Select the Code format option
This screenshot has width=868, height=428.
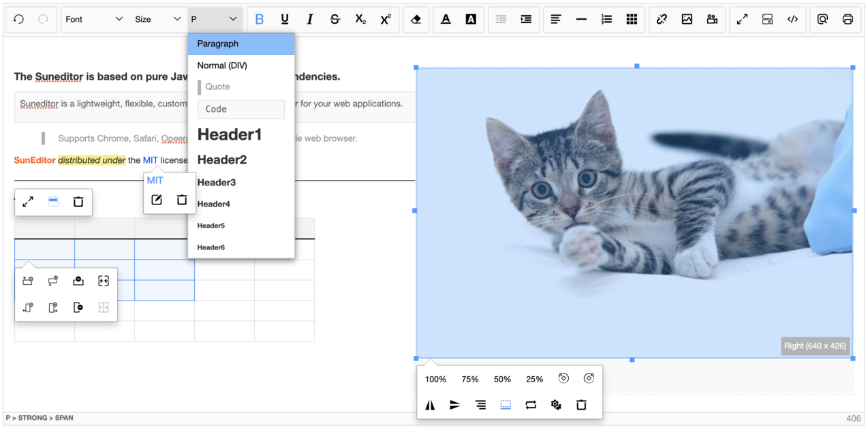(x=241, y=109)
